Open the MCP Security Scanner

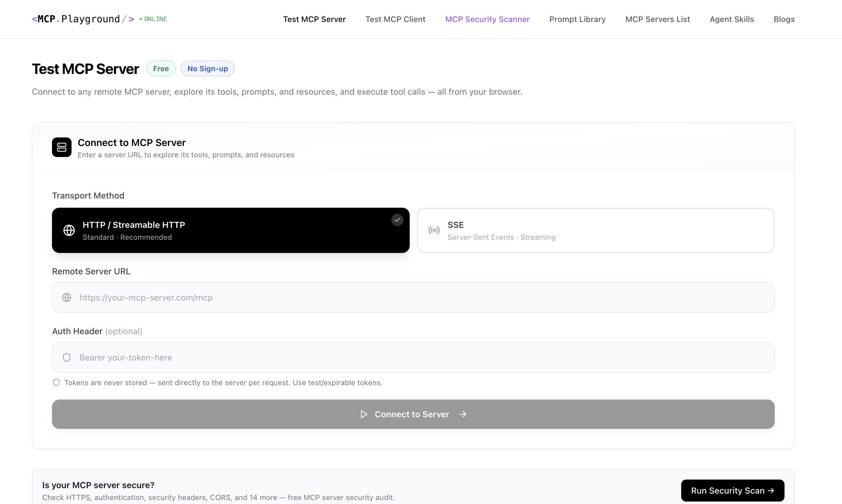tap(487, 19)
